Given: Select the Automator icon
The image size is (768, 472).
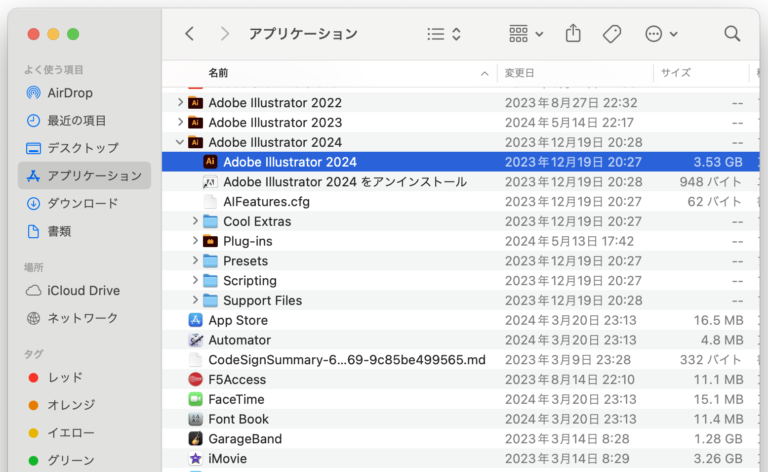Looking at the screenshot, I should click(x=195, y=340).
